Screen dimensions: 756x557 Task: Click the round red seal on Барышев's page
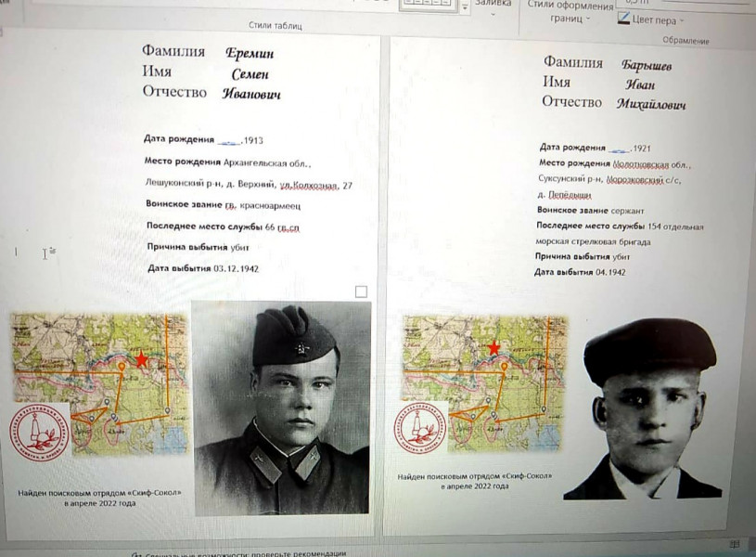click(421, 430)
